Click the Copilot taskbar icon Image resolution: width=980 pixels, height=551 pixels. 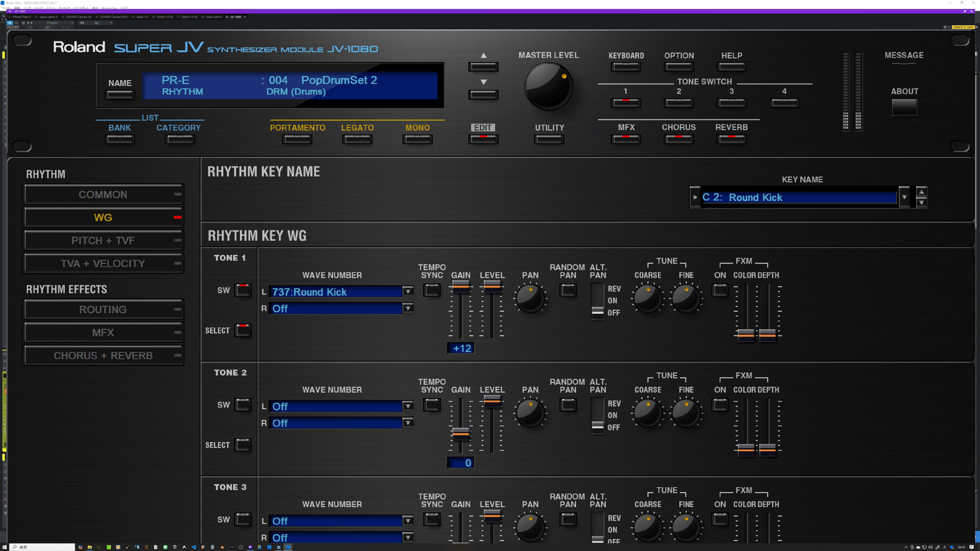[x=80, y=547]
